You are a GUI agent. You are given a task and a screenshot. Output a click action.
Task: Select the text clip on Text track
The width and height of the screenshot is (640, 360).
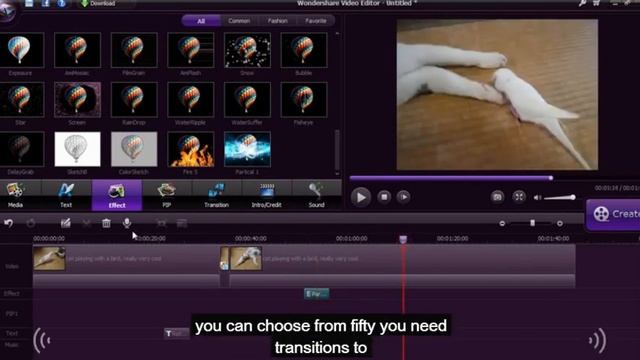tap(176, 333)
